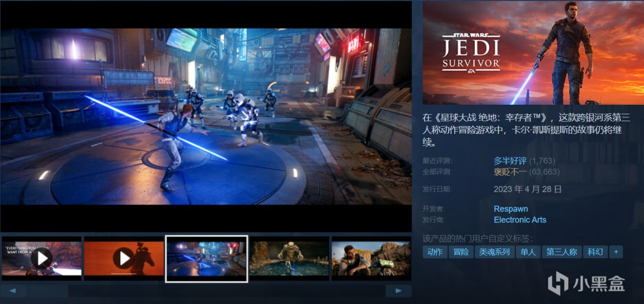Open the 冒险 tag

461,252
